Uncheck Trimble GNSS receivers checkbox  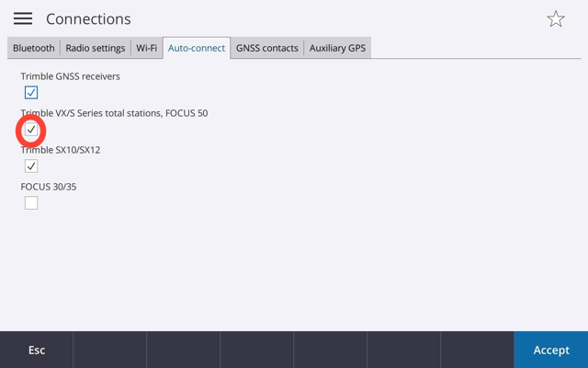point(31,92)
